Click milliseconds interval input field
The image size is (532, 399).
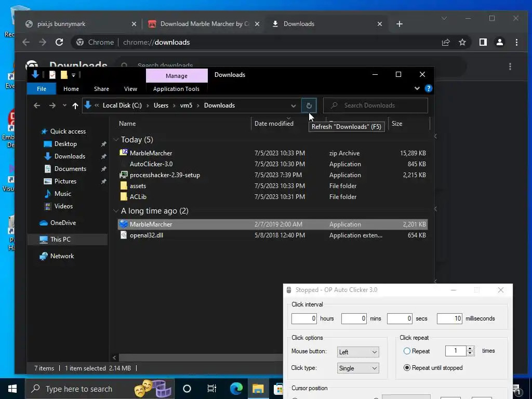(449, 318)
